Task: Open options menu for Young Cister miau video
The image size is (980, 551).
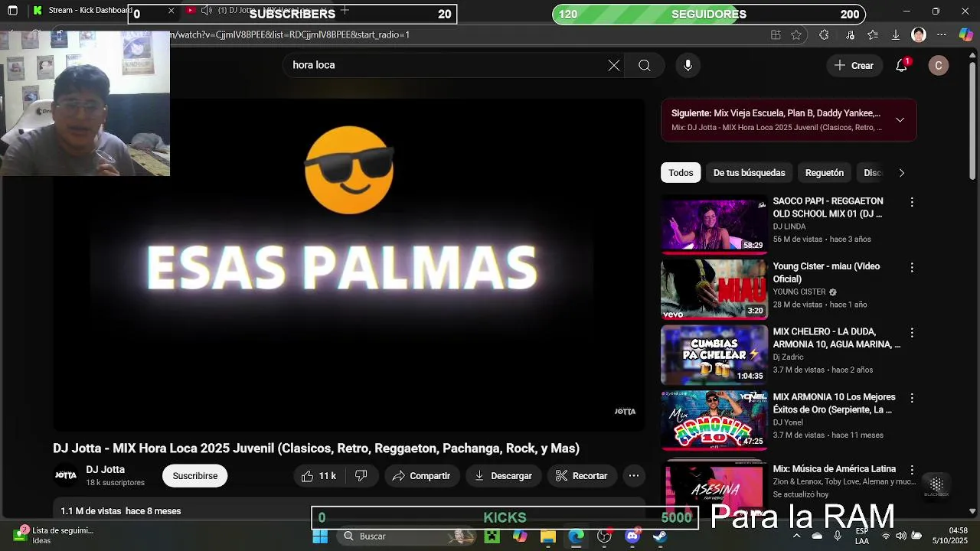Action: [911, 267]
